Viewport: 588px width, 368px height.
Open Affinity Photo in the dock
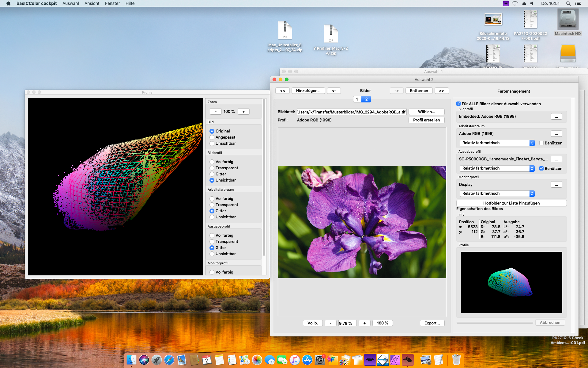[x=395, y=360]
